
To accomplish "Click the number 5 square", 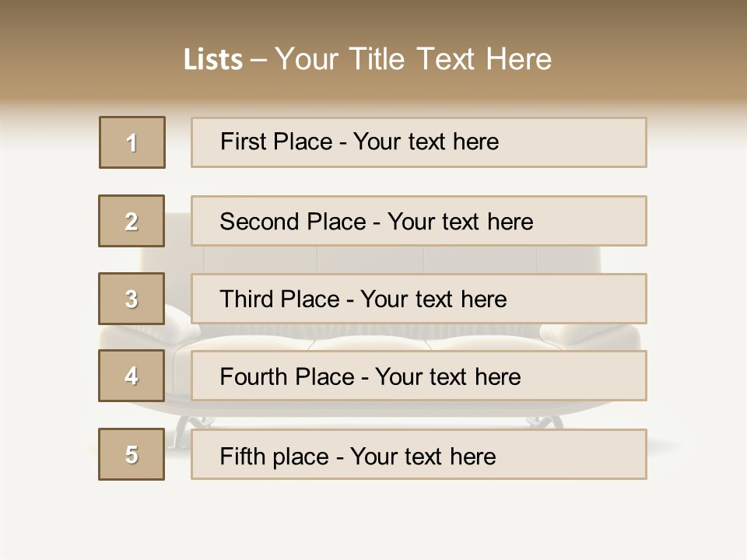I will coord(132,454).
